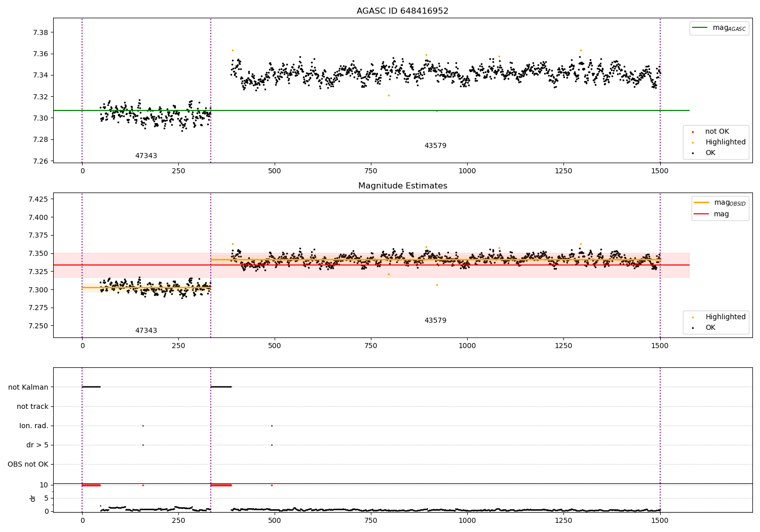Click the 'not Kalman' row label
Screen dimensions: 760x532
pyautogui.click(x=28, y=387)
